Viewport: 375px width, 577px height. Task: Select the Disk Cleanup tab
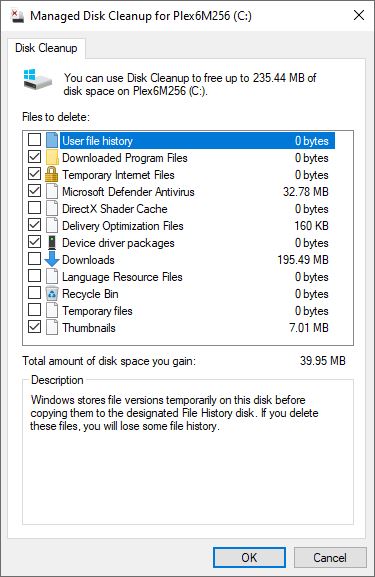pyautogui.click(x=46, y=48)
